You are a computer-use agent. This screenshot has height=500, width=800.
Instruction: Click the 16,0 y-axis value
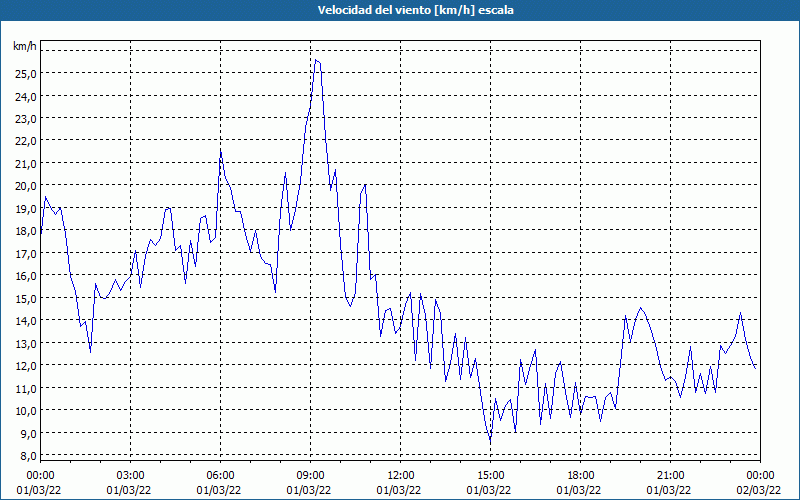click(26, 276)
